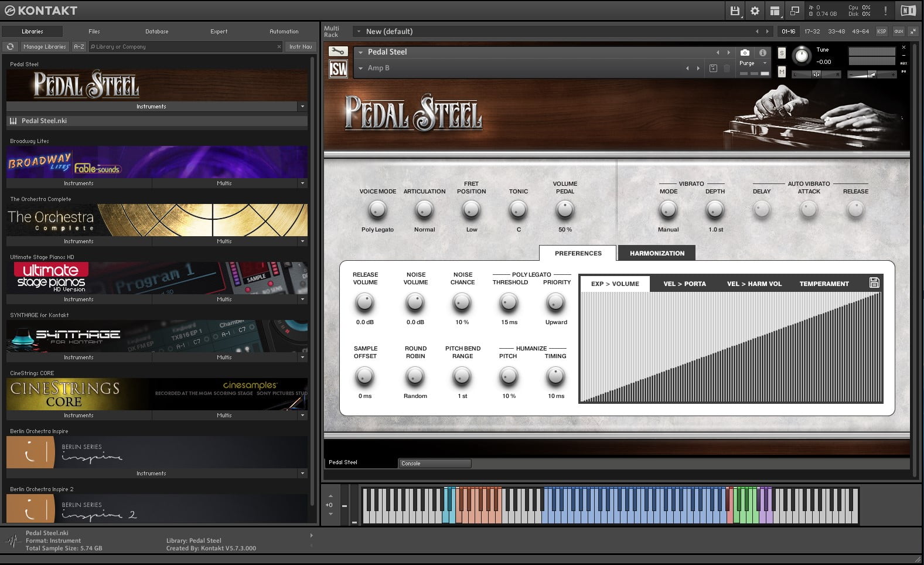Save table preset with floppy icon

point(874,282)
